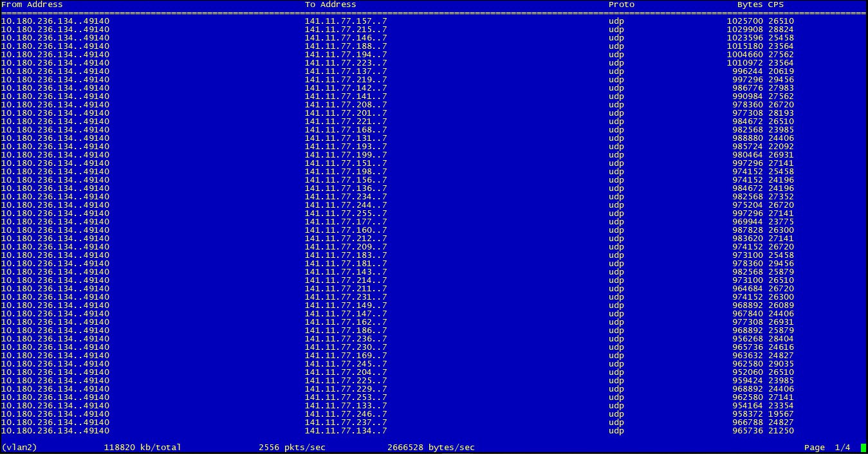
Task: Click the From Address column header
Action: pyautogui.click(x=32, y=5)
